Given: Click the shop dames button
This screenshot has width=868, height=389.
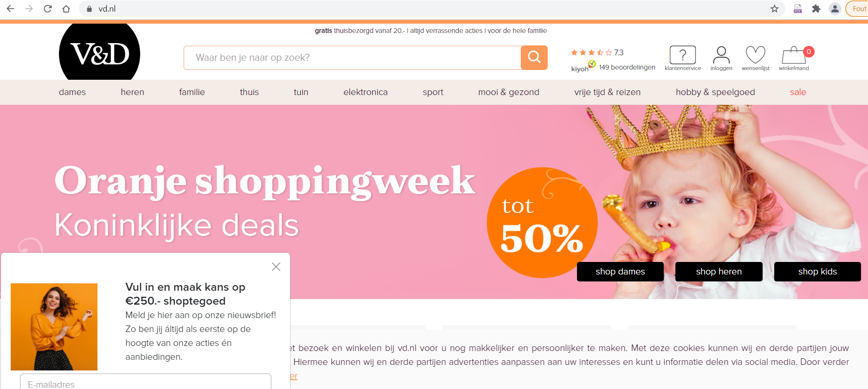Looking at the screenshot, I should [x=620, y=272].
